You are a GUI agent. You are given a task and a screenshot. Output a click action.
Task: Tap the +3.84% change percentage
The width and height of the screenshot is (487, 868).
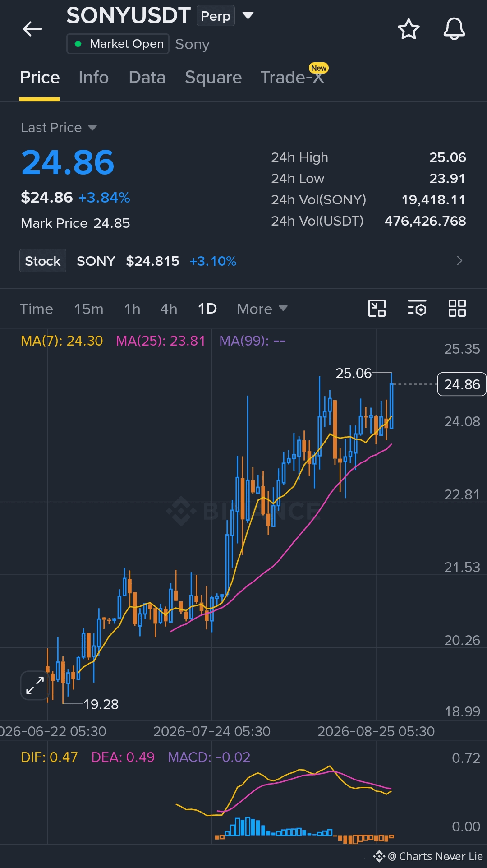(104, 198)
